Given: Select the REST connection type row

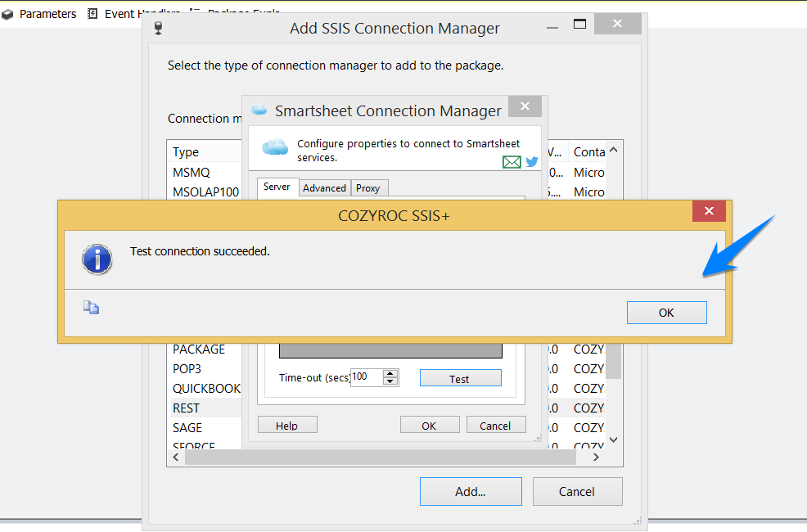Looking at the screenshot, I should (x=206, y=408).
